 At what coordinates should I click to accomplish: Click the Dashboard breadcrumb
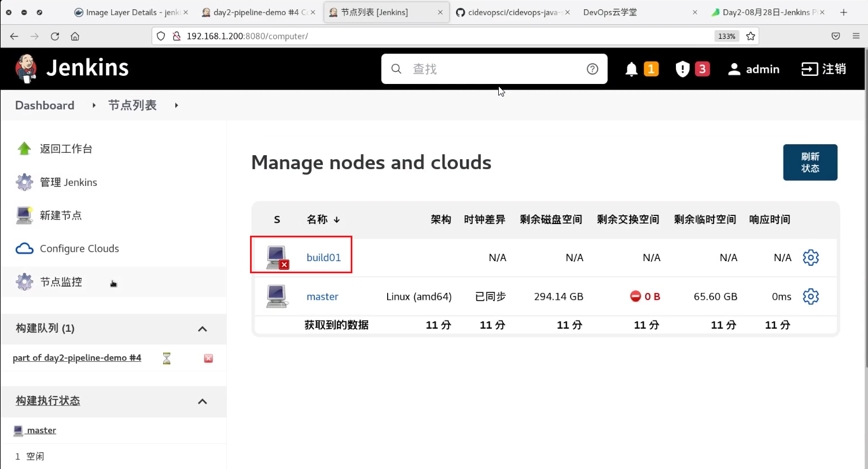click(45, 105)
